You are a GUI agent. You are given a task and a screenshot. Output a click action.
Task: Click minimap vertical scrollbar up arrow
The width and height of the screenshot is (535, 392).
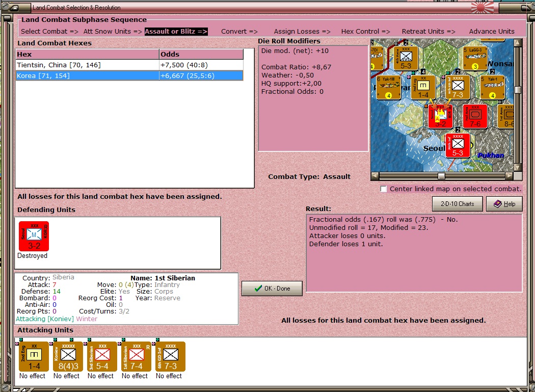[x=518, y=43]
